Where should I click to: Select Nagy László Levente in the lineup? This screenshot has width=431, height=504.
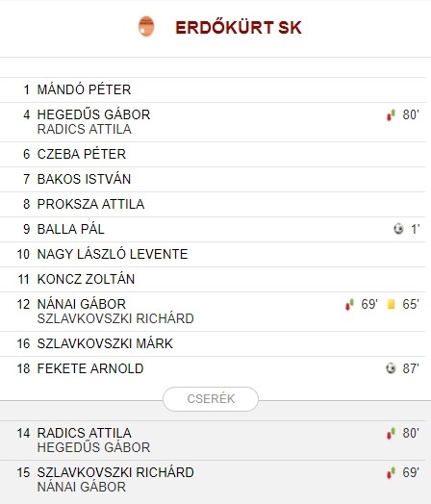113,254
